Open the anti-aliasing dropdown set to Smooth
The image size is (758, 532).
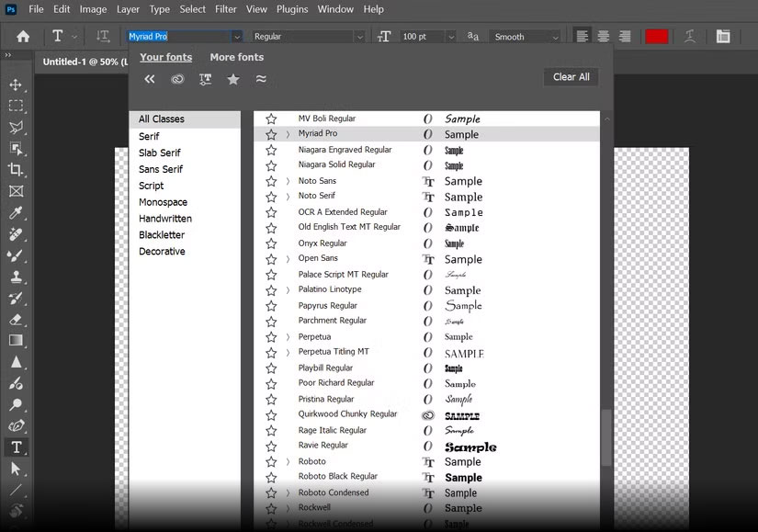click(522, 36)
